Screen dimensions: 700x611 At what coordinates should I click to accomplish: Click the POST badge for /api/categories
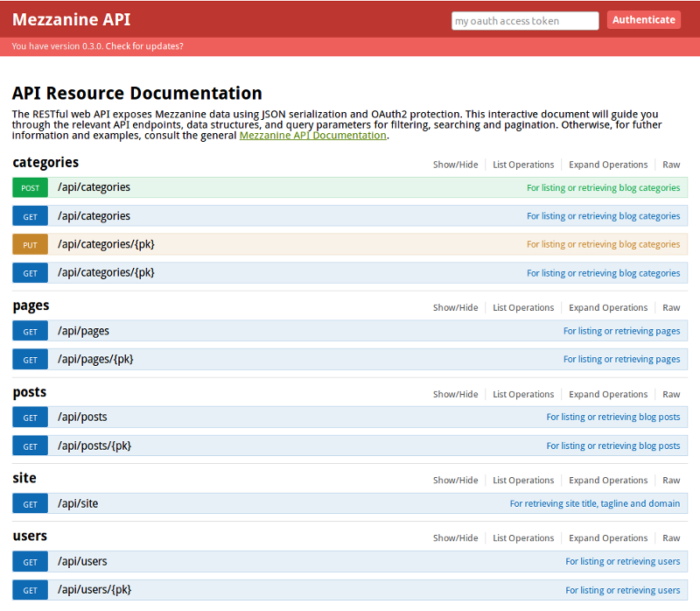point(30,188)
